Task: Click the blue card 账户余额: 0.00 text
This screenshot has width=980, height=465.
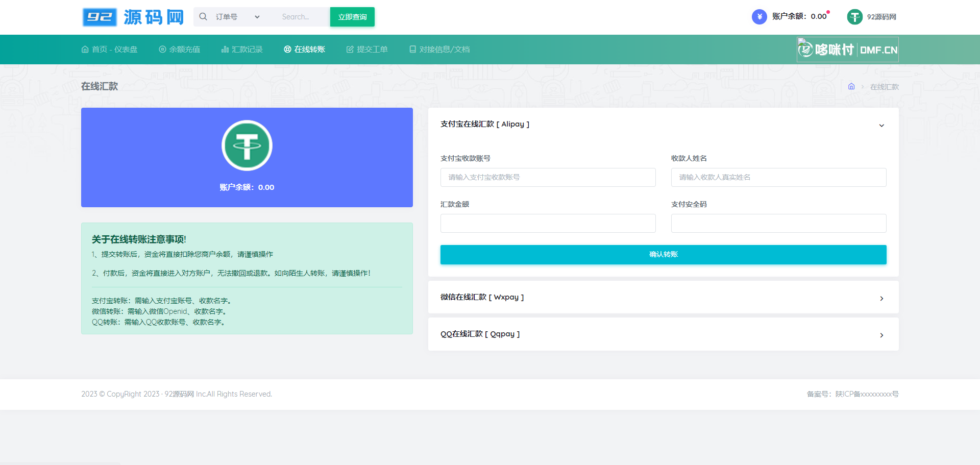Action: (247, 187)
